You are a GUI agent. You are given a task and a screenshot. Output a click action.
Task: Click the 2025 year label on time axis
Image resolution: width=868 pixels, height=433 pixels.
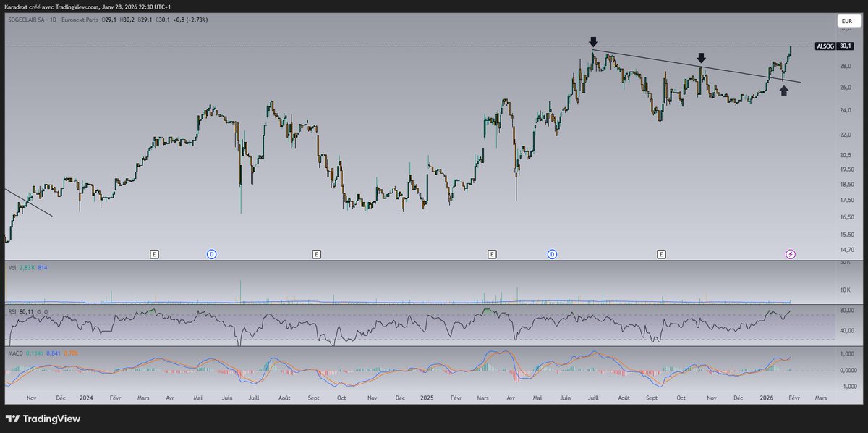pos(427,398)
